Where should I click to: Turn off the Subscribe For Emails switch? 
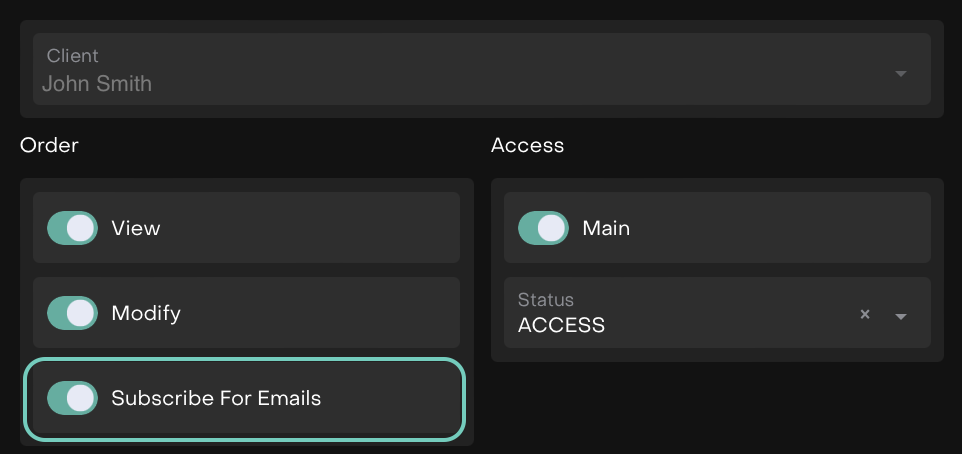click(x=73, y=398)
